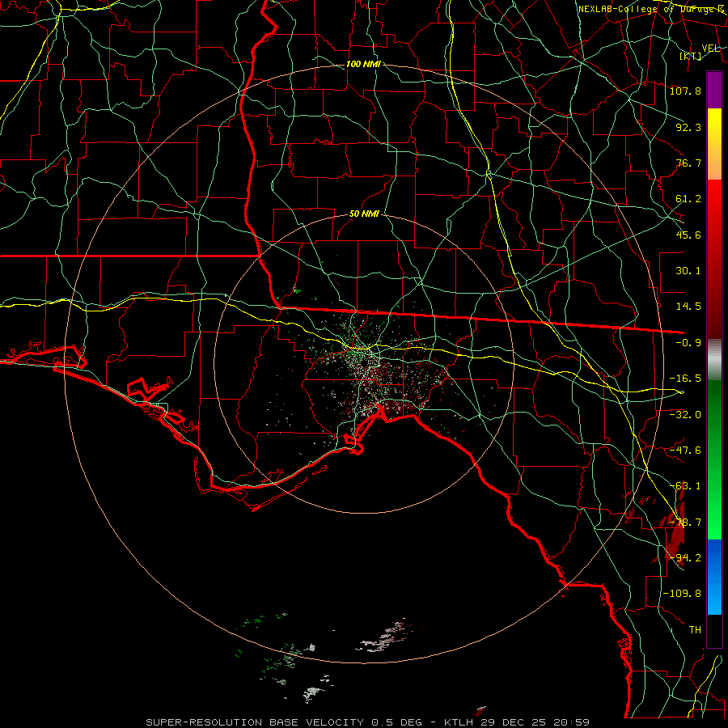Viewport: 728px width, 728px height.
Task: Click the gray near-zero segment of the color bar
Action: pos(714,360)
